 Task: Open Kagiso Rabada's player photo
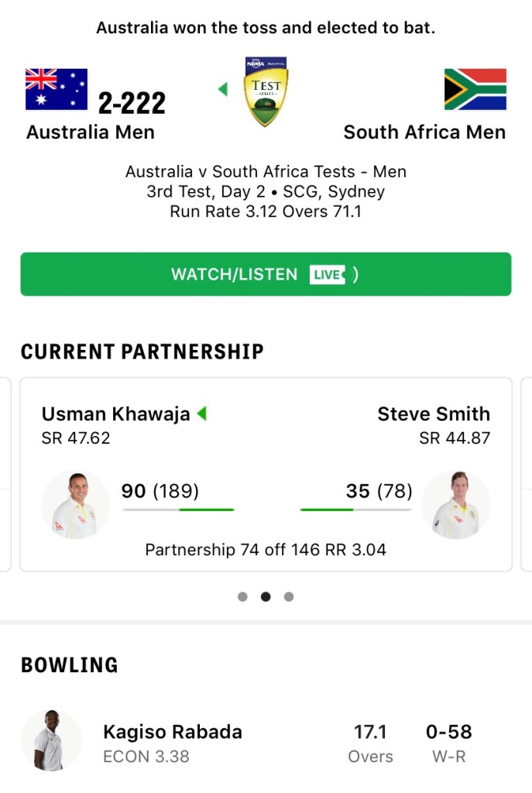(51, 741)
